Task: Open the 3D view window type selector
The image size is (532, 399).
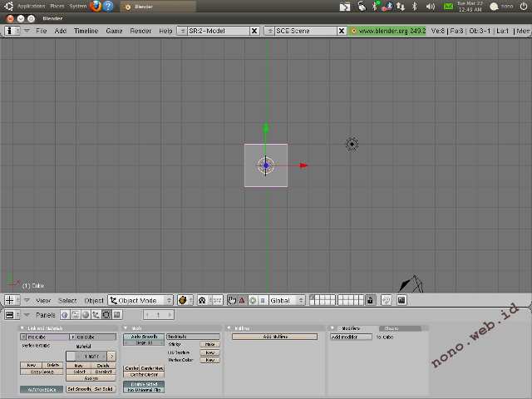Action: (12, 300)
